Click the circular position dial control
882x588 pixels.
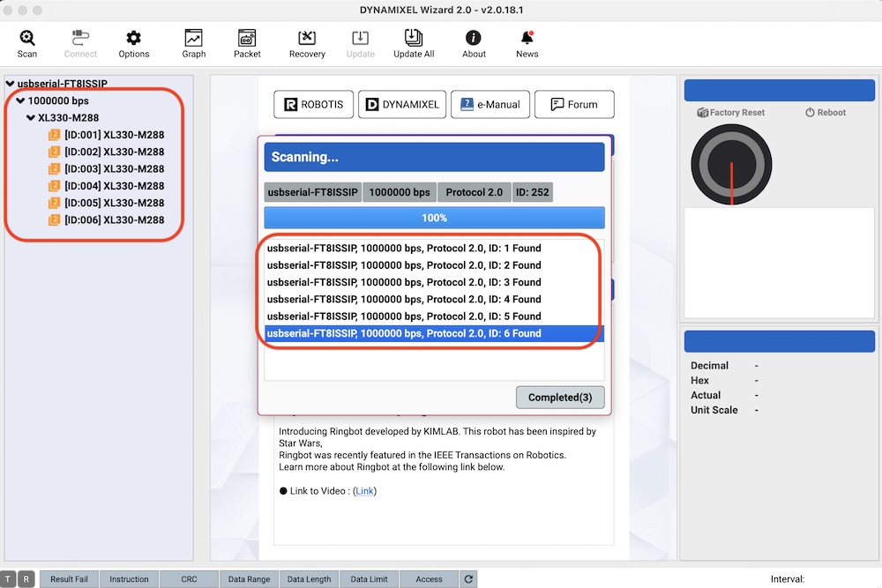(731, 164)
